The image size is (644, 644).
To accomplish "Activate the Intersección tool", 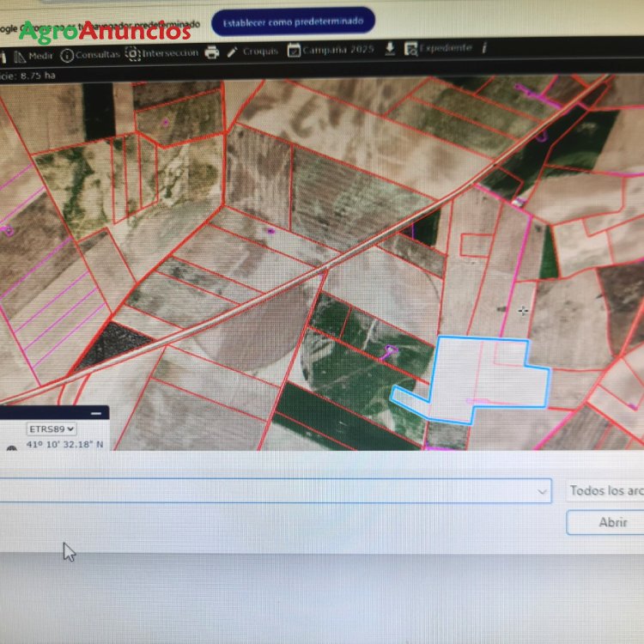I will click(x=162, y=53).
